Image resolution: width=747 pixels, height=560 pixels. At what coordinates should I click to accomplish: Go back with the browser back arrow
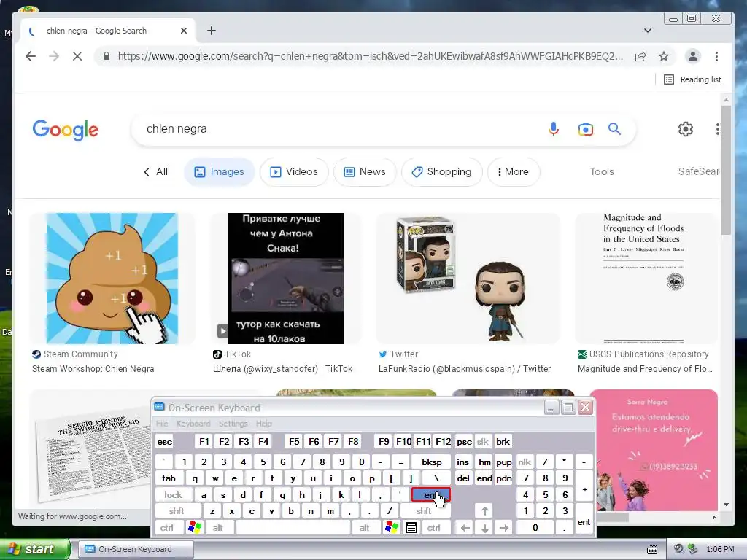[31, 56]
